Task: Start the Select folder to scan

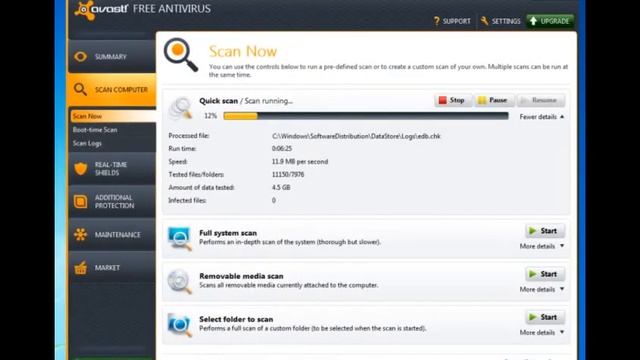Action: coord(545,317)
